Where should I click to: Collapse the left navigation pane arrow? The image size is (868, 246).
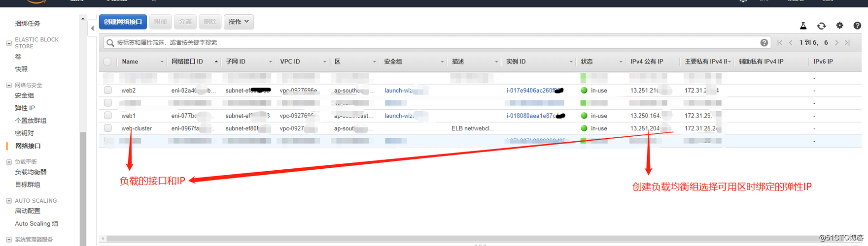point(92,29)
